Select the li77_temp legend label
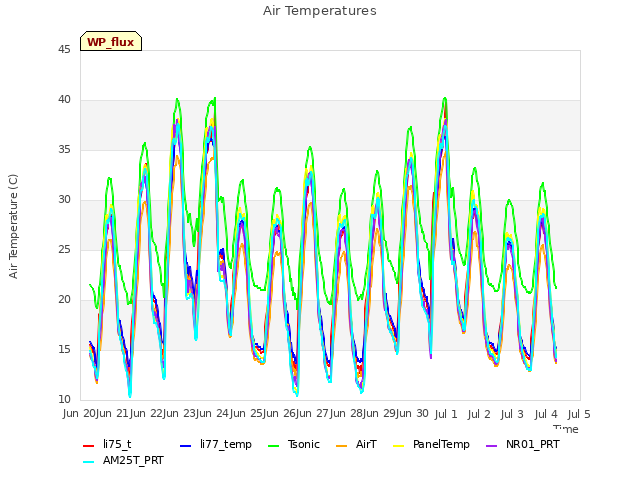 [x=226, y=444]
